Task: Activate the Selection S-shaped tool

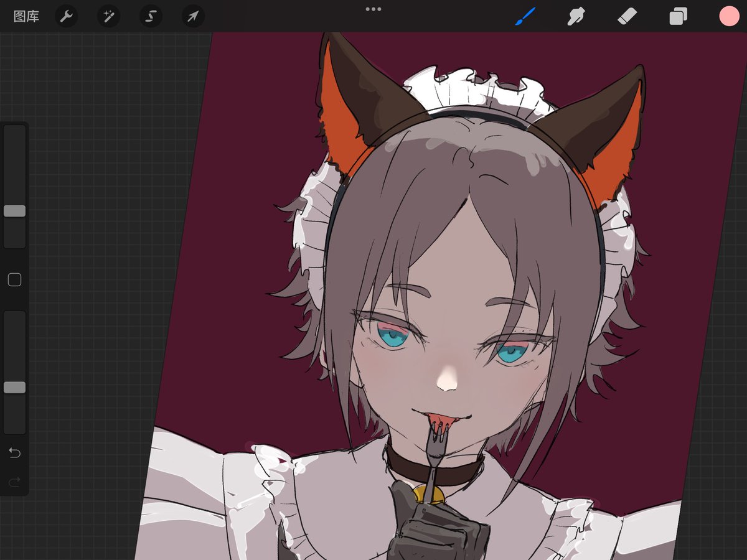Action: click(x=151, y=16)
